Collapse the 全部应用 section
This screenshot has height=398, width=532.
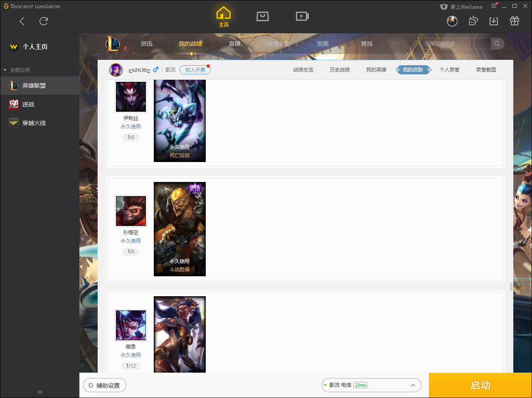pos(5,70)
